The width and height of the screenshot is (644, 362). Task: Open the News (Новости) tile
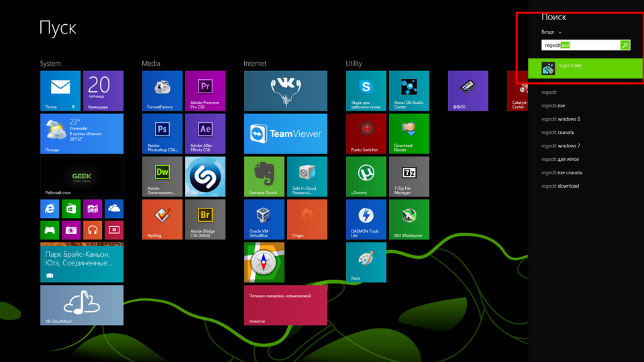[x=286, y=306]
